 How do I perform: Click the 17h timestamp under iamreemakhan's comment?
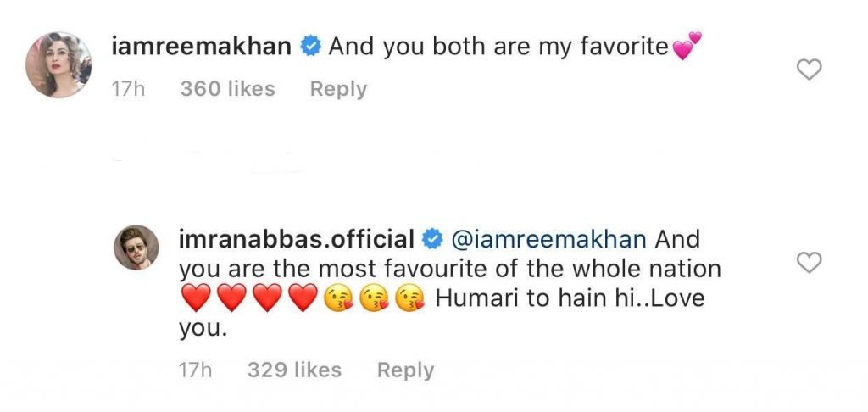click(130, 89)
